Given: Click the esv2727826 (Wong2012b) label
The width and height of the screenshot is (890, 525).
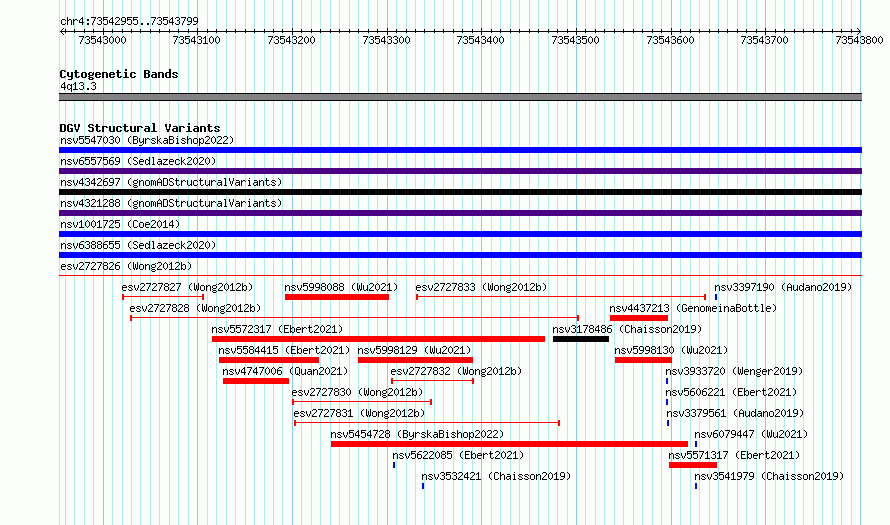Looking at the screenshot, I should (x=126, y=266).
